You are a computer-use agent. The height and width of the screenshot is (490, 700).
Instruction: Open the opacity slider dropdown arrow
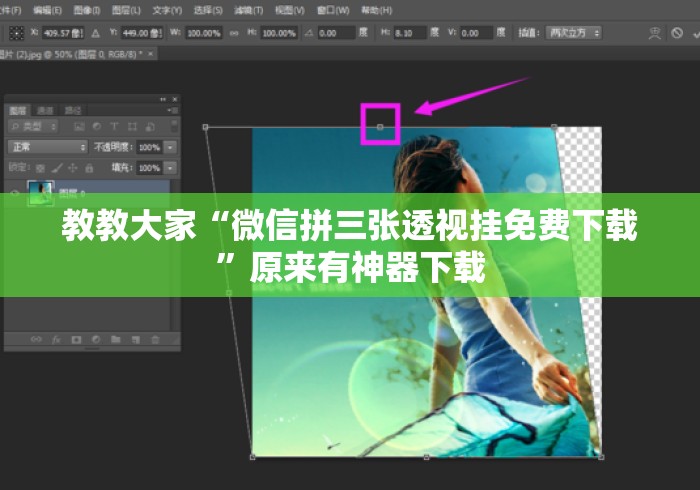[170, 147]
